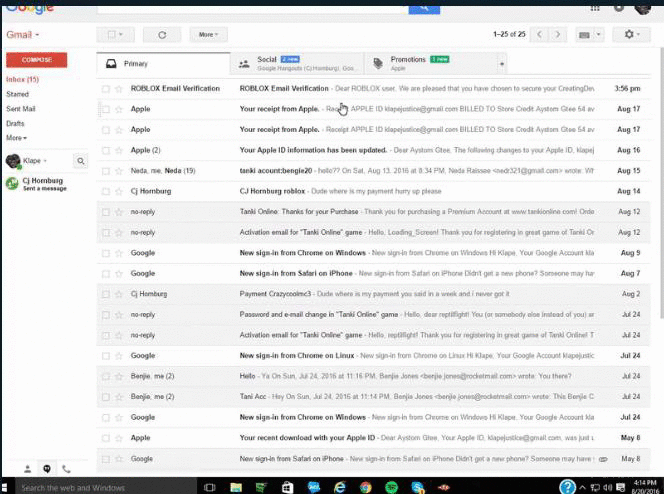This screenshot has width=664, height=494.
Task: Open Password and e-mail change Tanki email
Action: coord(373,315)
